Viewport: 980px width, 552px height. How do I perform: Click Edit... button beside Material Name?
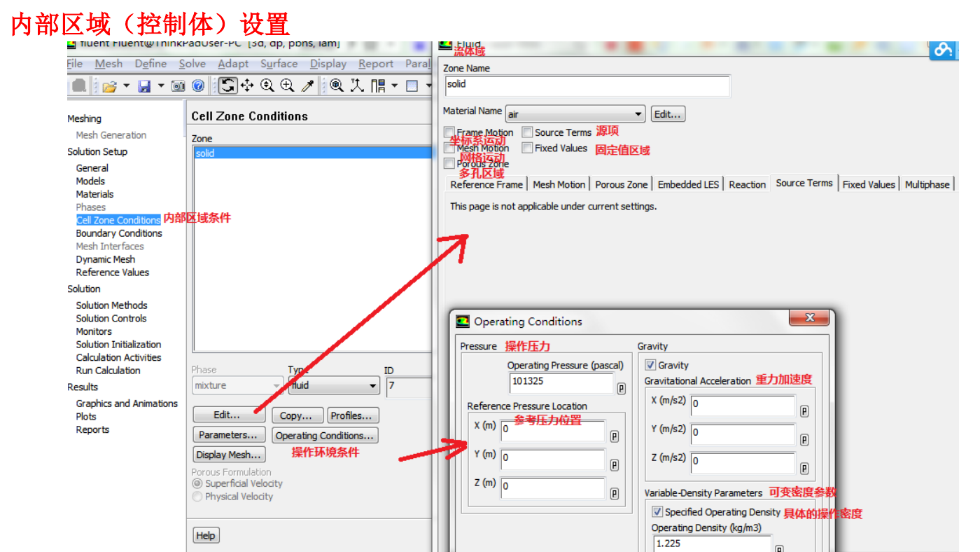coord(668,114)
